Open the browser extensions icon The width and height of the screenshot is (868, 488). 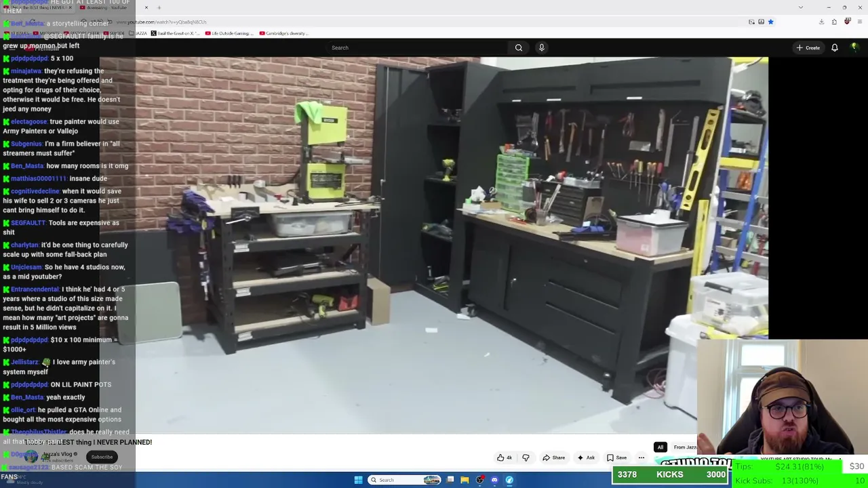tap(834, 22)
